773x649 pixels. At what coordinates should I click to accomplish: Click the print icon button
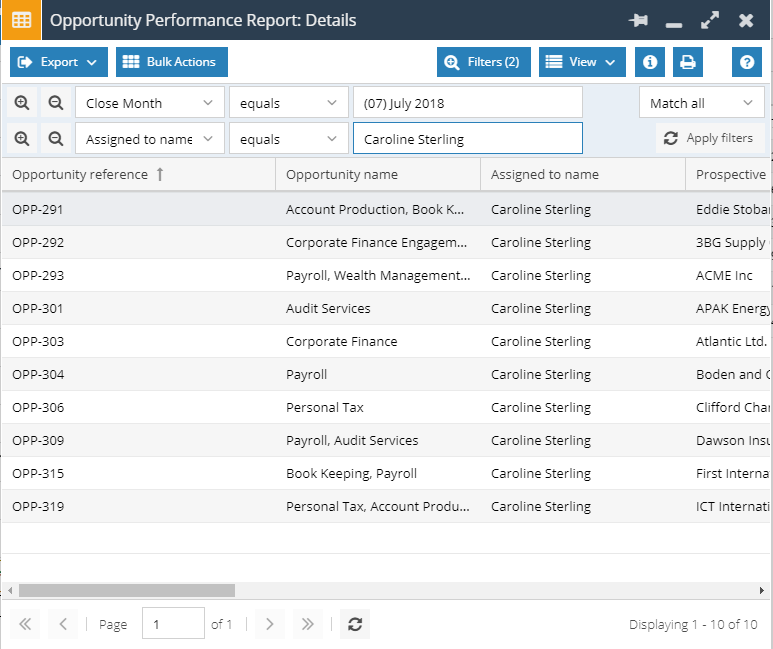coord(688,62)
